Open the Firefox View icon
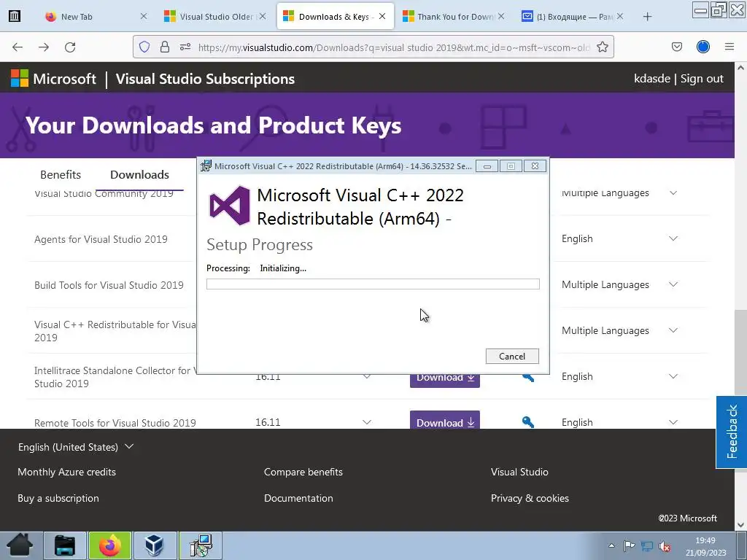The height and width of the screenshot is (560, 747). point(15,17)
